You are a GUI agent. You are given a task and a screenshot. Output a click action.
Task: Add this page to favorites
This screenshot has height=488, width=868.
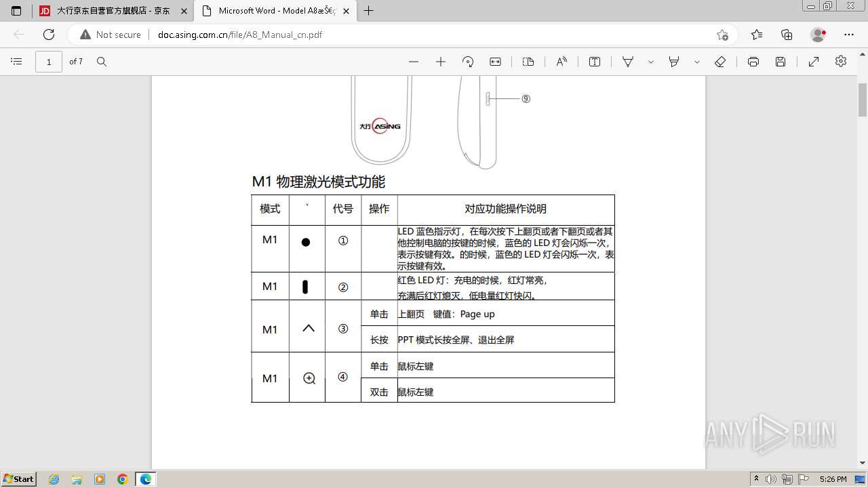click(722, 35)
